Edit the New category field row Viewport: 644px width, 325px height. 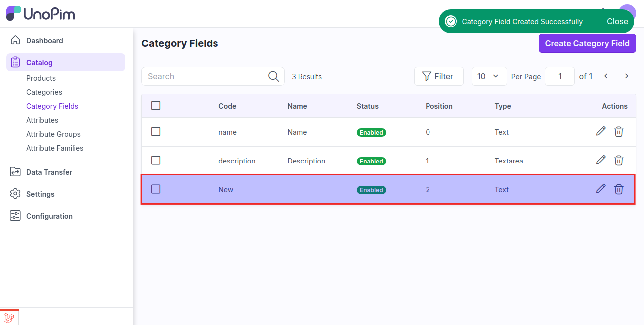[601, 189]
